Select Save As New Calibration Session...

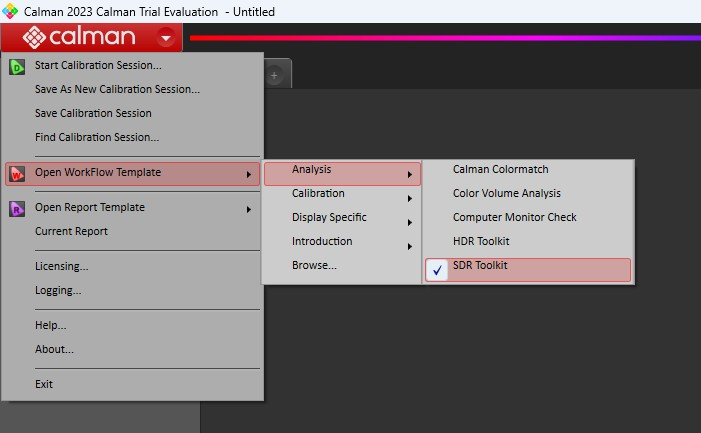[117, 89]
